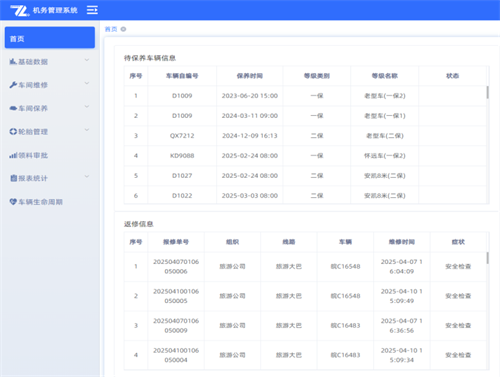Viewport: 500px width, 377px height.
Task: Click the 车间保养 car icon
Action: click(x=13, y=108)
